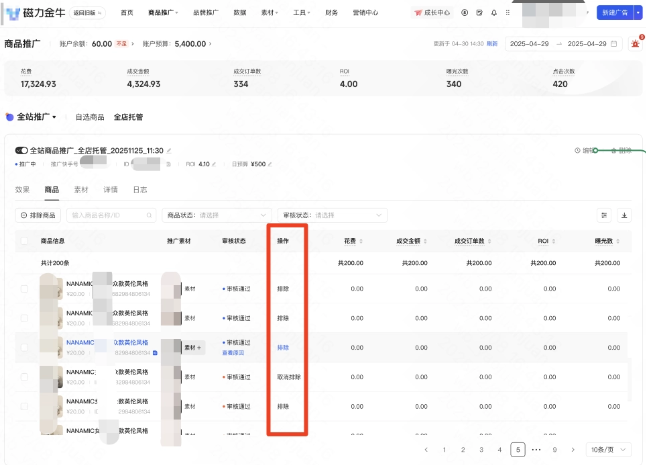Click the red alarm icon with badge
Image resolution: width=646 pixels, height=465 pixels.
(x=635, y=43)
